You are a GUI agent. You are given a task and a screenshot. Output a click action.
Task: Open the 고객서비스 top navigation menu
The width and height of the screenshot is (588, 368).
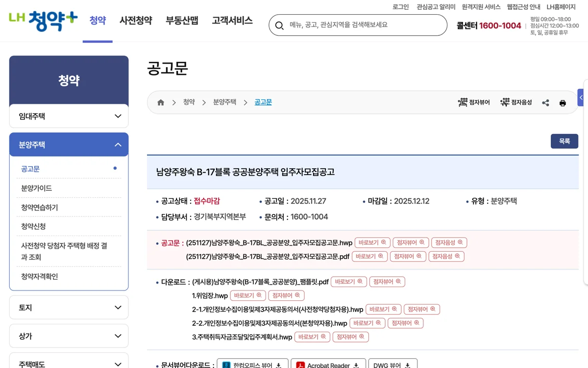[x=232, y=21]
